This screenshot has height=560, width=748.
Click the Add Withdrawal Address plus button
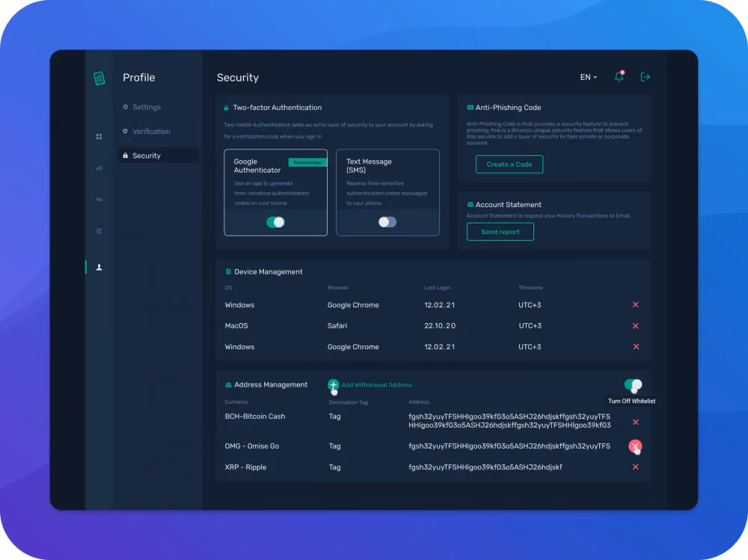(333, 384)
